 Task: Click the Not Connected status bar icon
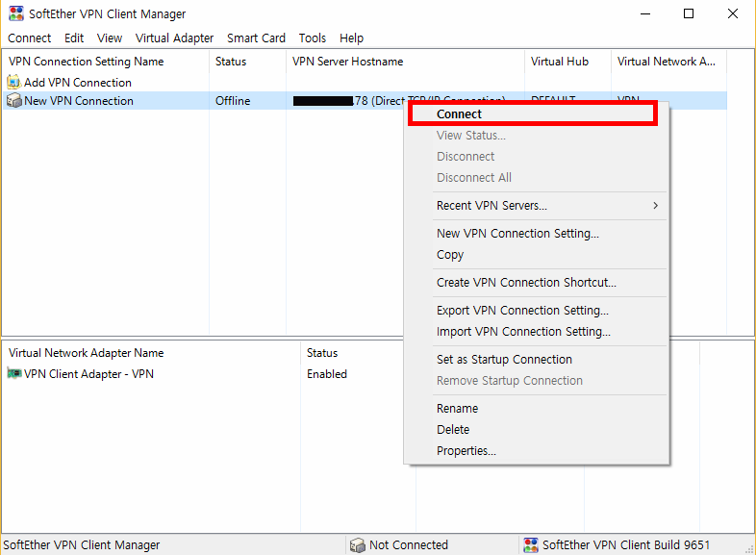click(357, 544)
